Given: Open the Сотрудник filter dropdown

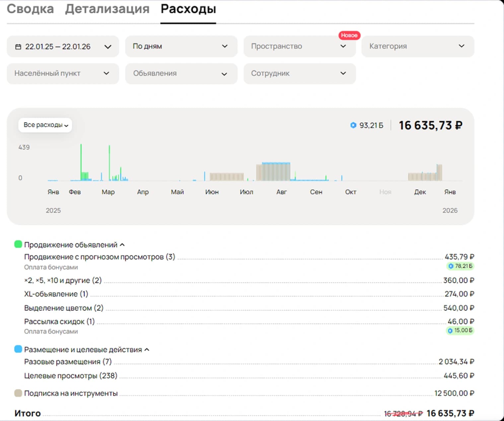Looking at the screenshot, I should [300, 73].
